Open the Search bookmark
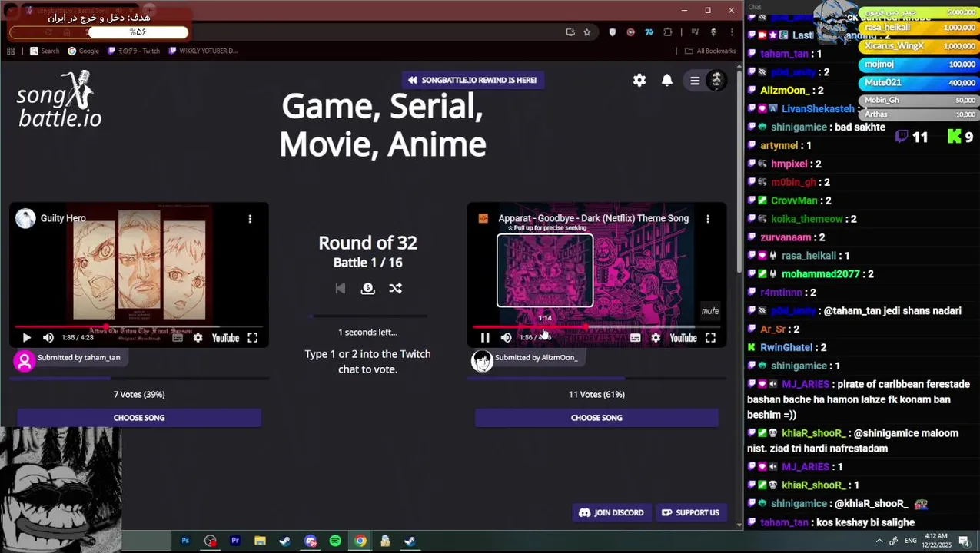 tap(45, 51)
